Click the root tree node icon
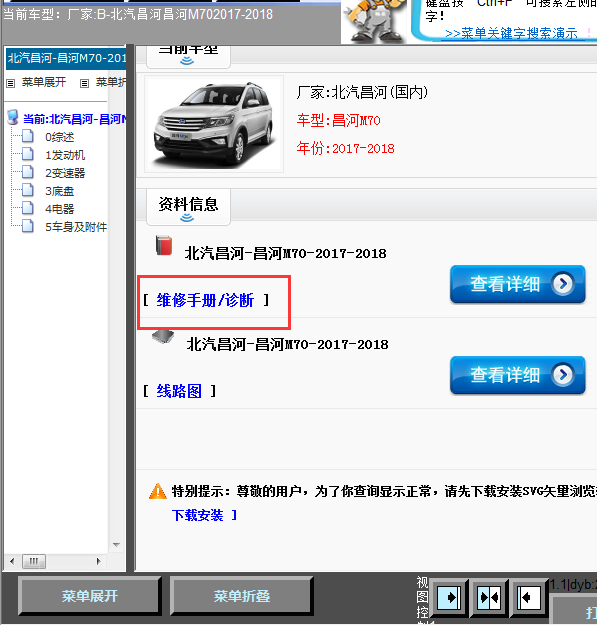The height and width of the screenshot is (625, 597). [13, 118]
